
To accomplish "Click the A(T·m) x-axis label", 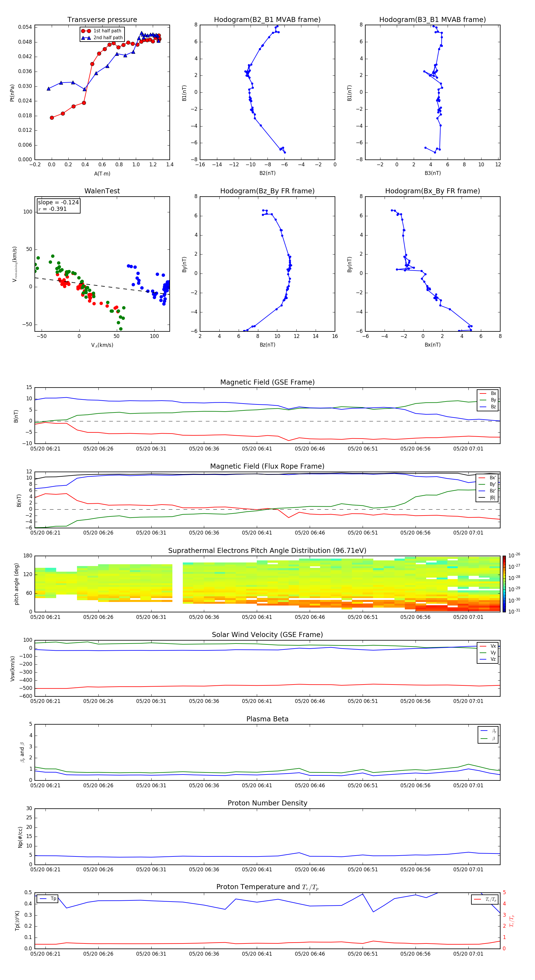I will [102, 173].
